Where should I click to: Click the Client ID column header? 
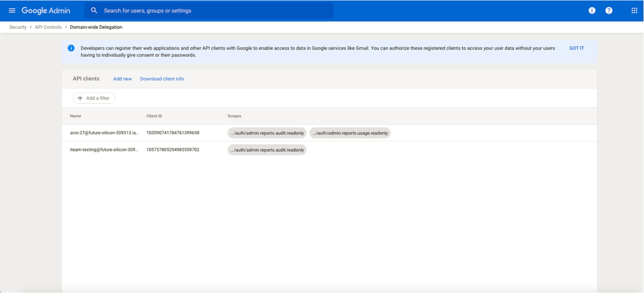click(x=154, y=116)
